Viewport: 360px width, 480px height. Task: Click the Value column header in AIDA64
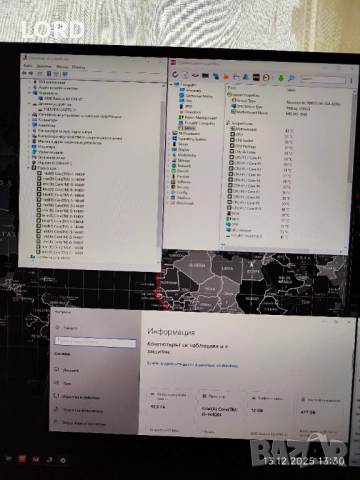[291, 90]
